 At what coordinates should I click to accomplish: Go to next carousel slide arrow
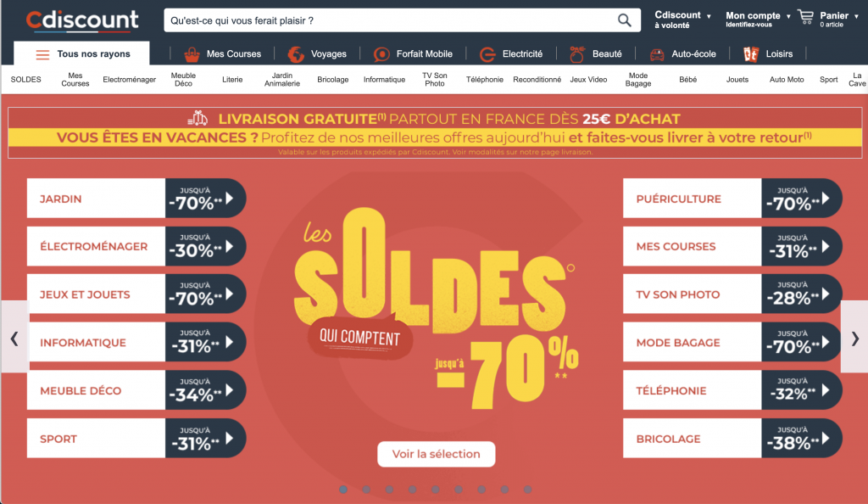[x=854, y=338]
